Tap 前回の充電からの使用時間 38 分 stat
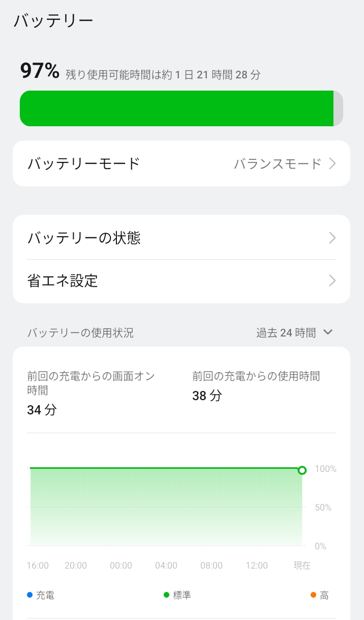This screenshot has width=364, height=620. click(256, 386)
